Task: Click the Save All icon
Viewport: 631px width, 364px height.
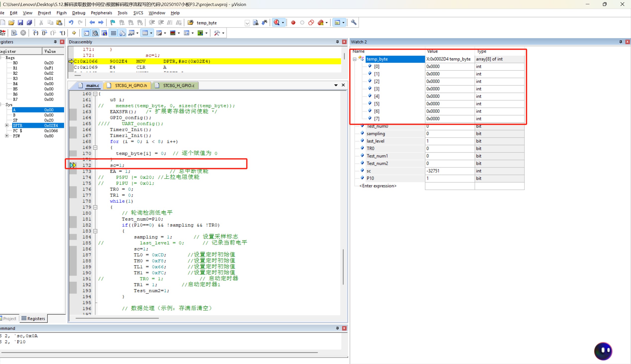Action: click(29, 23)
